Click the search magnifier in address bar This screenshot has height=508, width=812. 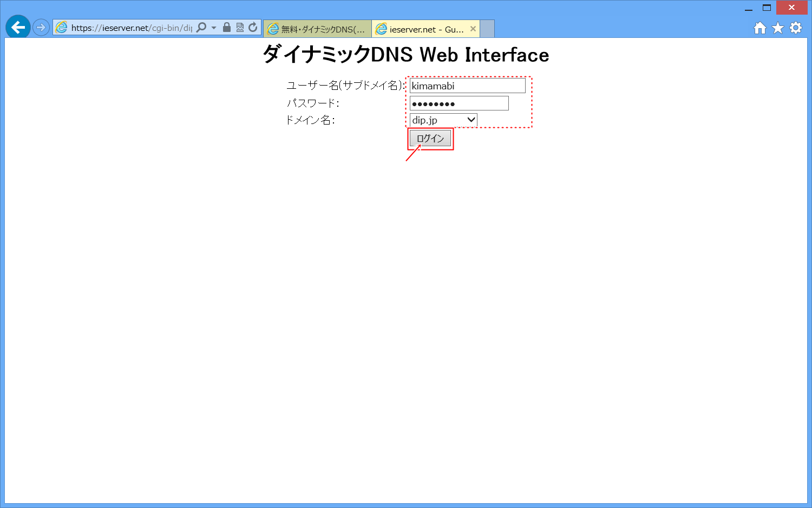pyautogui.click(x=201, y=28)
